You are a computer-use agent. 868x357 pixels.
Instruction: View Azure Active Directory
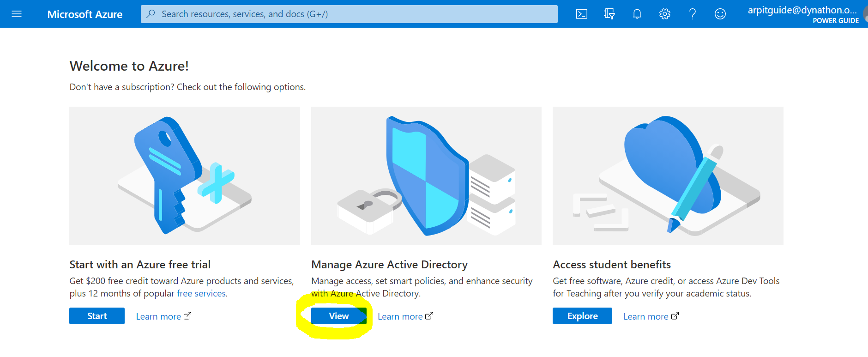(339, 316)
